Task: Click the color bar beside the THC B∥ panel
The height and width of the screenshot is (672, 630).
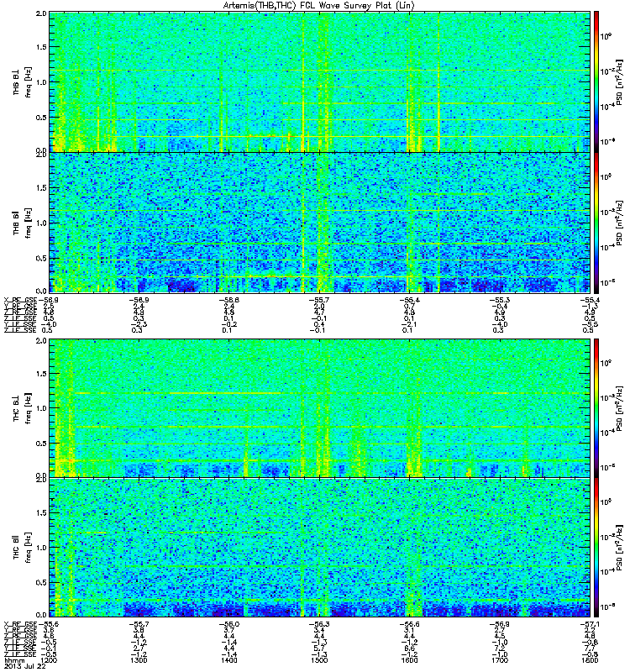Action: pyautogui.click(x=596, y=548)
